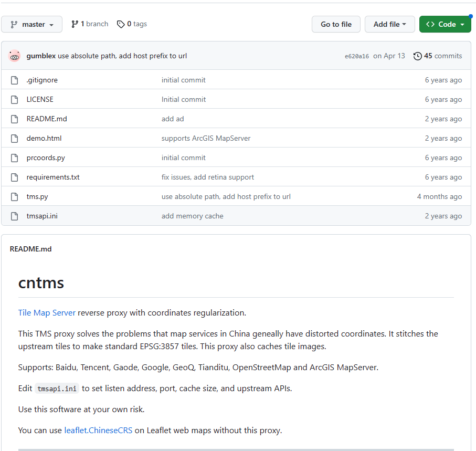This screenshot has height=451, width=476.
Task: Click '2 years ago' timestamp for tmsapi.ini
Action: pyautogui.click(x=443, y=216)
